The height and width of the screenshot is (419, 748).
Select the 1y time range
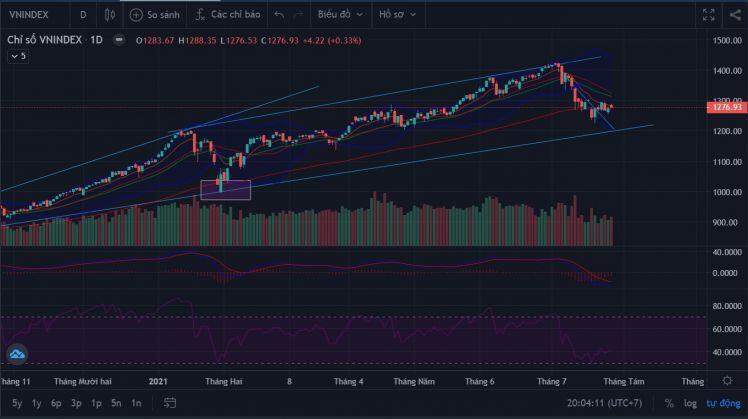(x=36, y=403)
